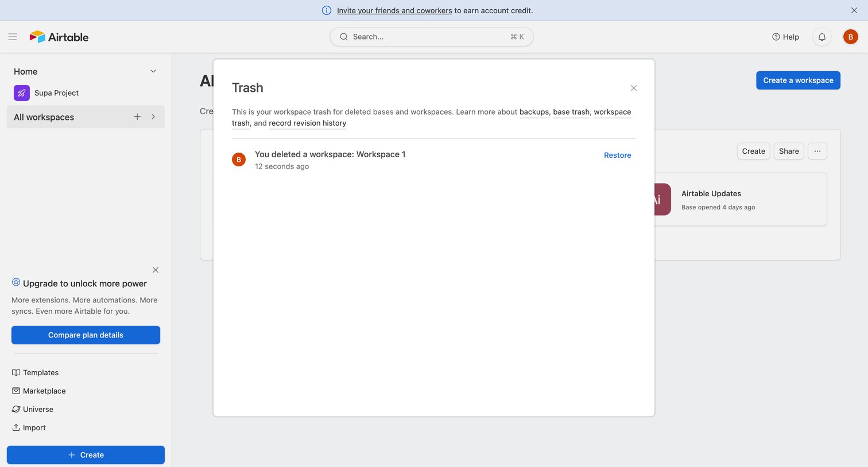Open the hamburger sidebar menu icon
Screen dimensions: 868x467
[x=13, y=37]
